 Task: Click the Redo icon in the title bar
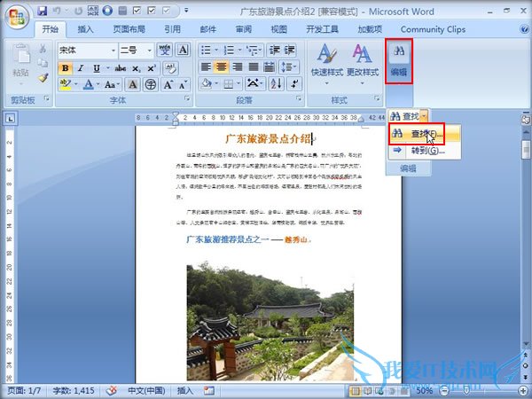point(78,11)
